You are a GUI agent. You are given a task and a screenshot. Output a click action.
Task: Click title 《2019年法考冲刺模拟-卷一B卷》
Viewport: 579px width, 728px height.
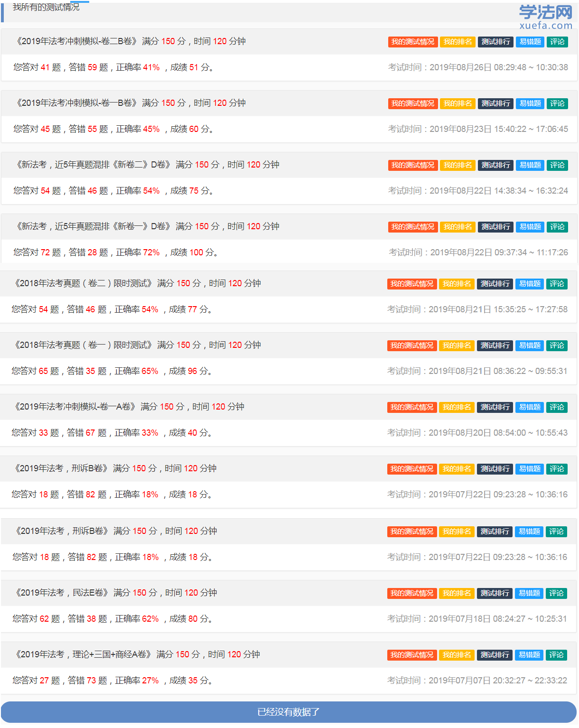click(x=77, y=103)
